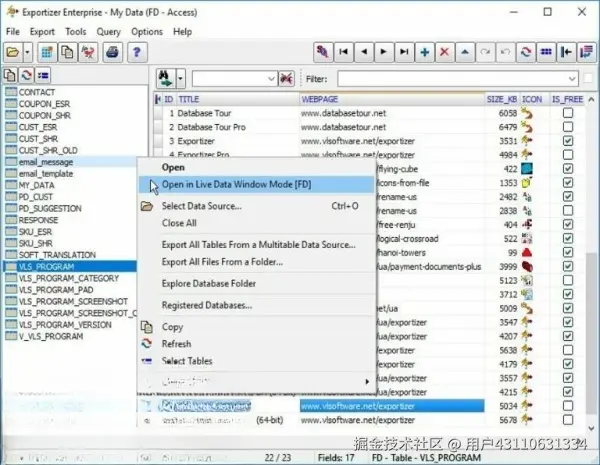Click the select tables icon above table list

pos(43,75)
